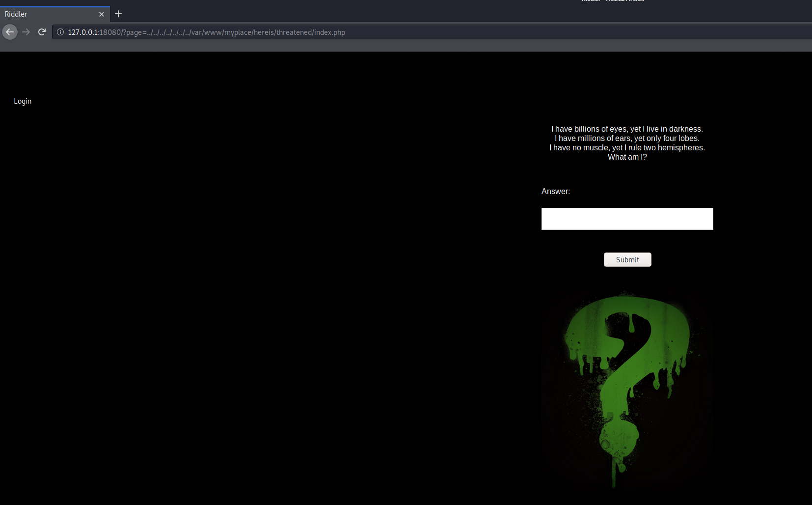
Task: Click the 'What am I?' text
Action: tap(627, 157)
